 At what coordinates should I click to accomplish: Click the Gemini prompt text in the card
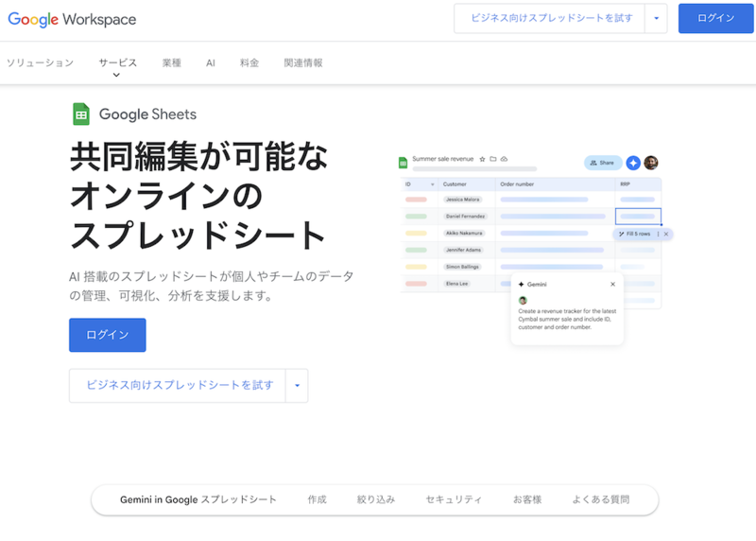coord(567,319)
